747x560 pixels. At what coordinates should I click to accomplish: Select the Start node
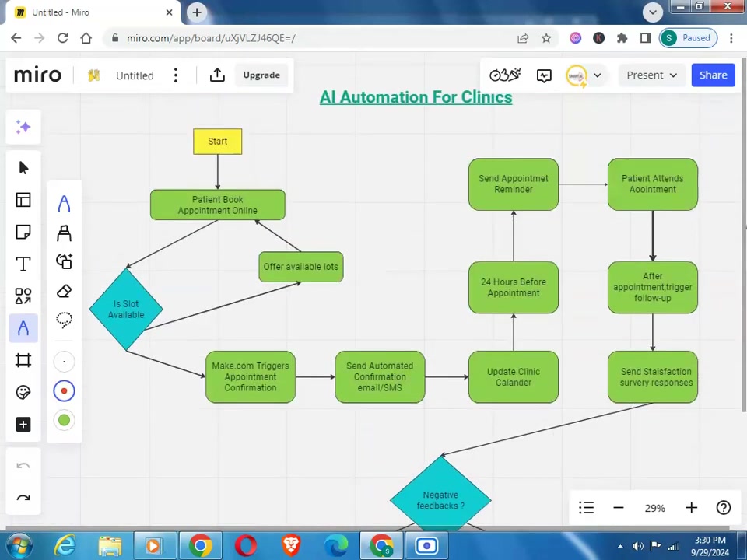(218, 142)
